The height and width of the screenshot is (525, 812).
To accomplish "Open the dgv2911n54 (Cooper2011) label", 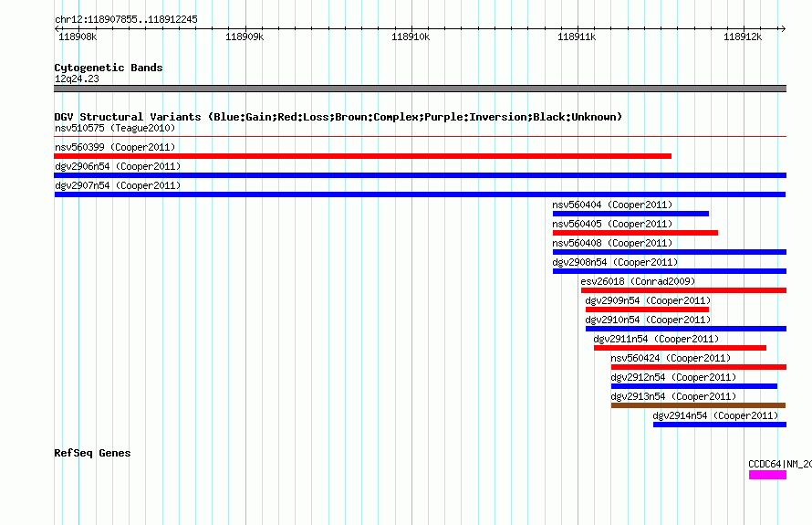I will coord(656,339).
